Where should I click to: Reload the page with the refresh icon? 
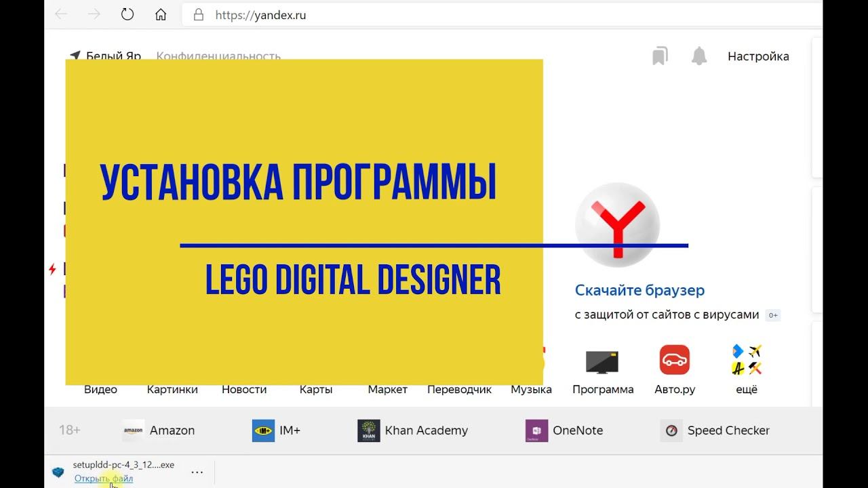(127, 14)
